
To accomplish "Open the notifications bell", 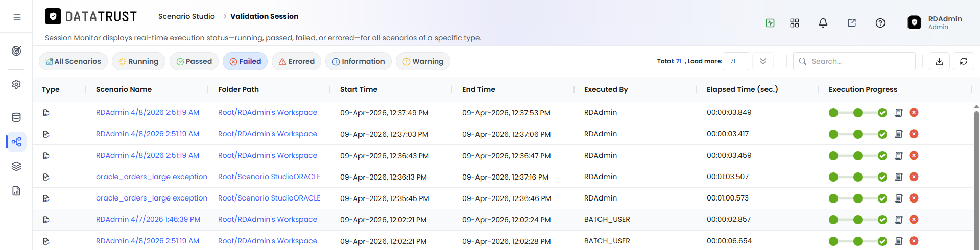I will 823,23.
